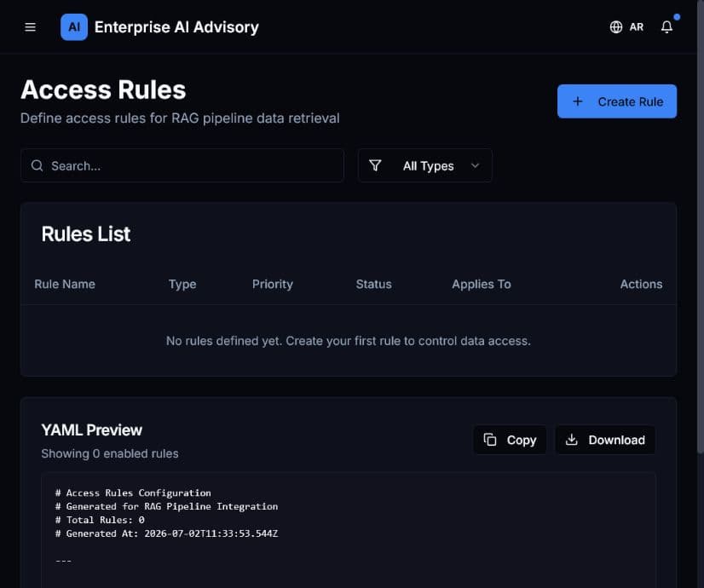Click the Create Rule button
Screen dimensions: 704x588
coord(617,101)
